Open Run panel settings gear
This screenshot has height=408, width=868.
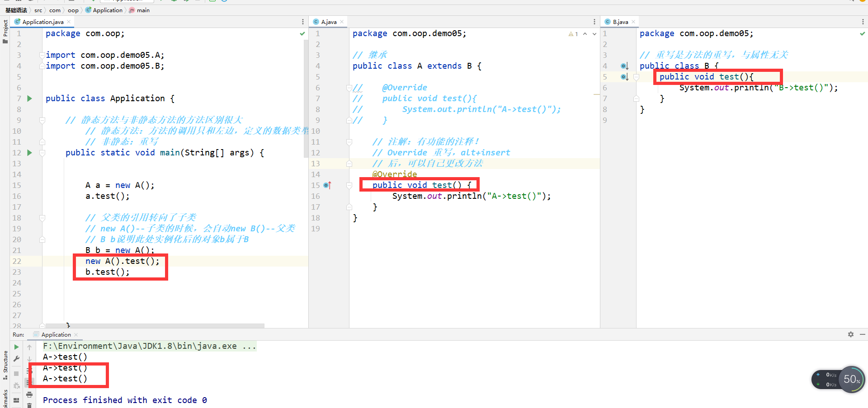(x=851, y=334)
